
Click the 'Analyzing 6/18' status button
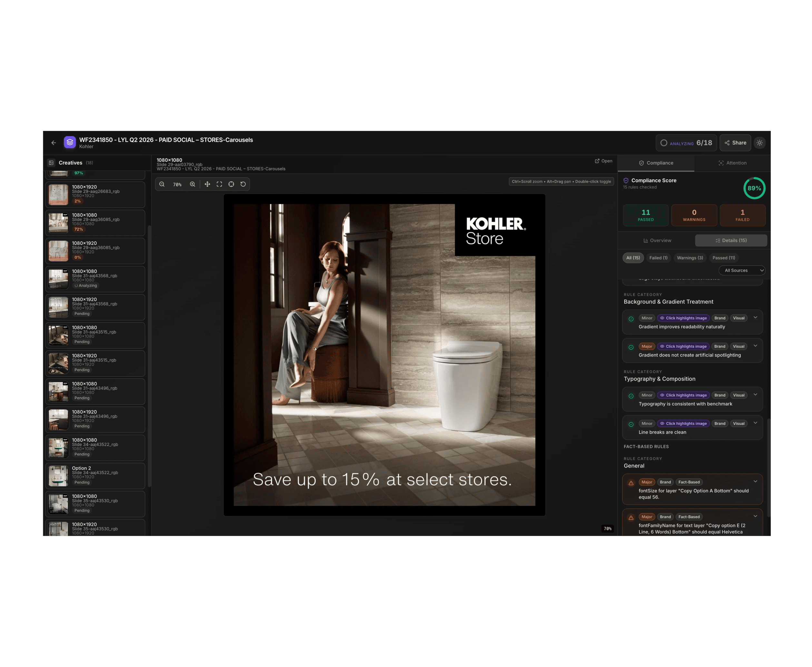pyautogui.click(x=686, y=143)
